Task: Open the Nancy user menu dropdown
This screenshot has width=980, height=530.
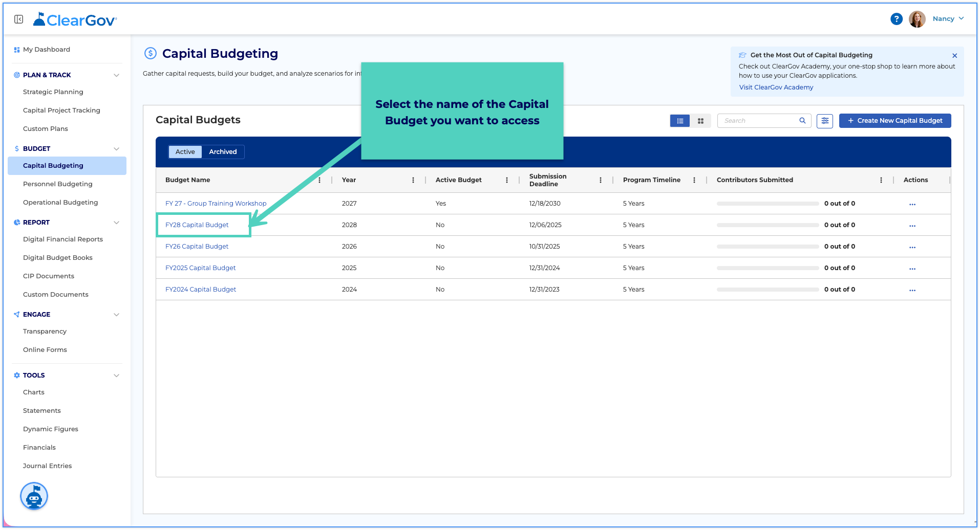Action: [948, 19]
